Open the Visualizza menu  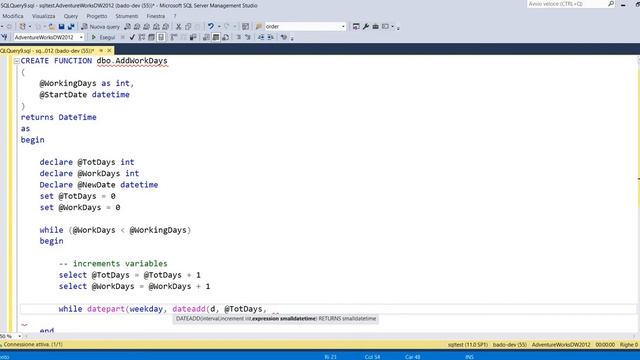click(43, 16)
